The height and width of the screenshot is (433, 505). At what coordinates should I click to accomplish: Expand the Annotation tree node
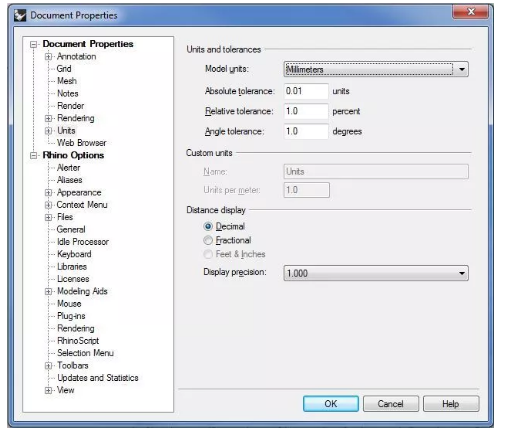48,57
